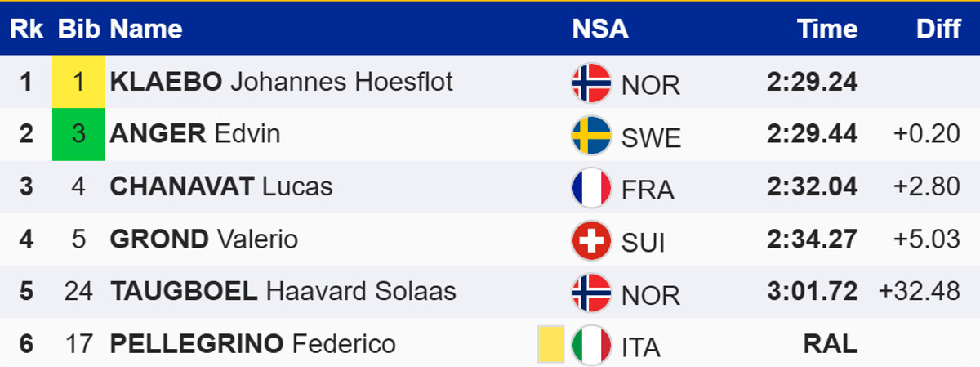Click the Switzerland flag icon
The image size is (980, 367).
click(591, 239)
